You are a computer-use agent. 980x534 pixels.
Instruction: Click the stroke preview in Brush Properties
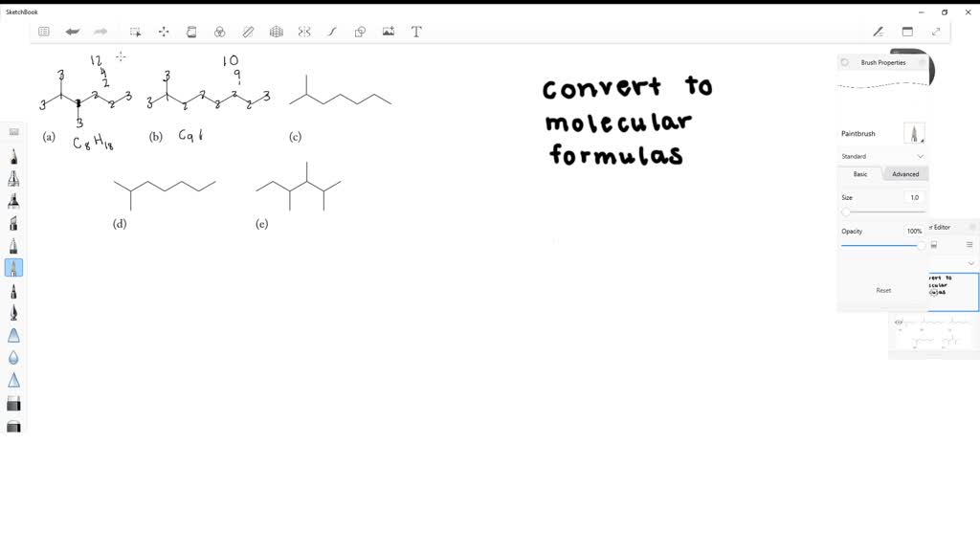[x=882, y=86]
